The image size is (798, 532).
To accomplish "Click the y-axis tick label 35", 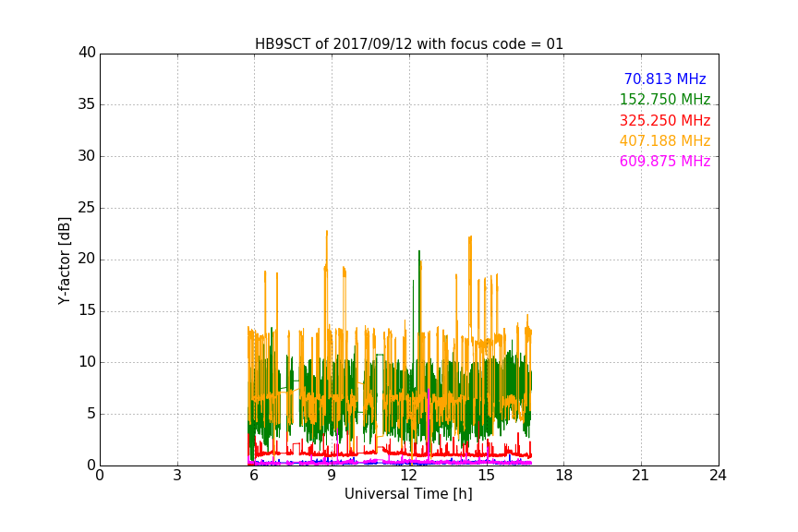I will [x=87, y=104].
